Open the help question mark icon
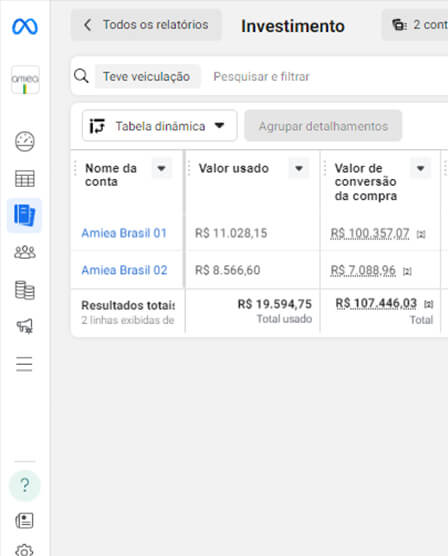This screenshot has height=556, width=448. 24,485
